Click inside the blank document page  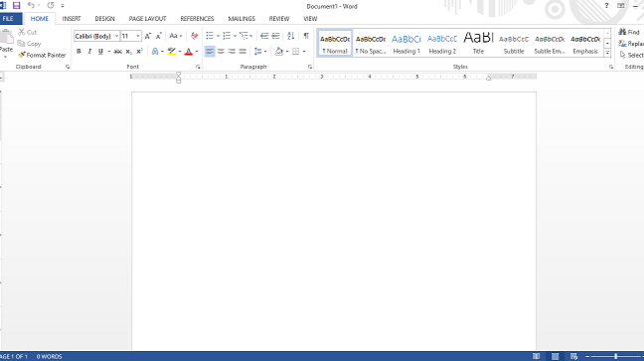coord(334,221)
